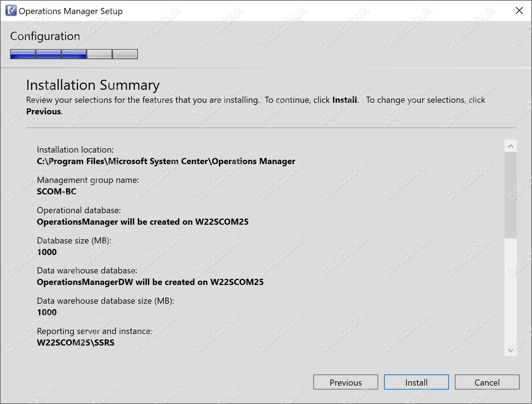
Task: Click the Data warehouse database size value
Action: (x=47, y=312)
